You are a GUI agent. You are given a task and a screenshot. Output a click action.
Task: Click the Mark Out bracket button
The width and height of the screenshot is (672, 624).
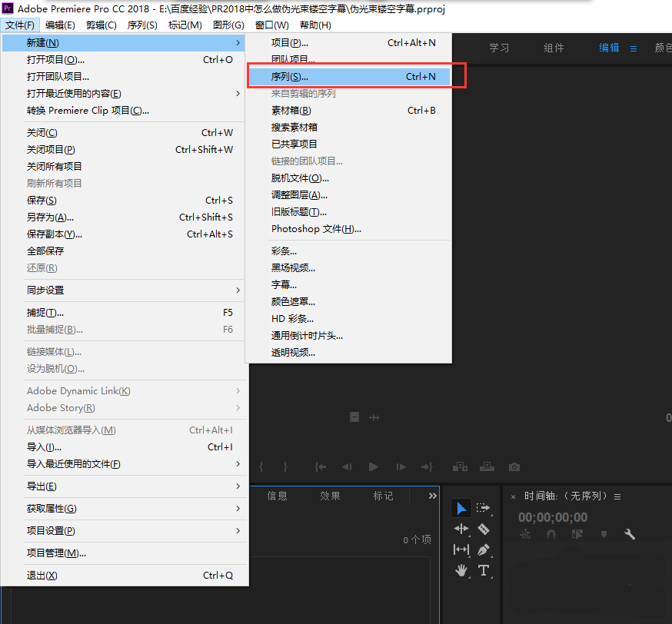pyautogui.click(x=285, y=466)
